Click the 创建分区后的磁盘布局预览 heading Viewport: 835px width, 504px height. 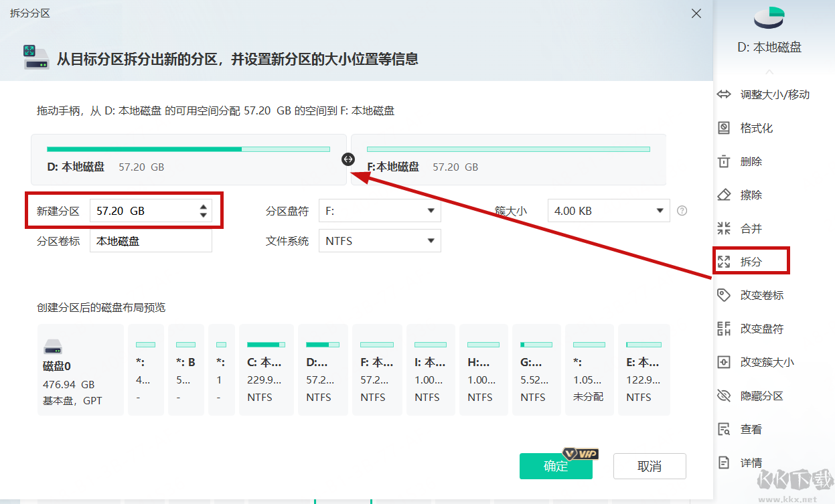coord(101,308)
